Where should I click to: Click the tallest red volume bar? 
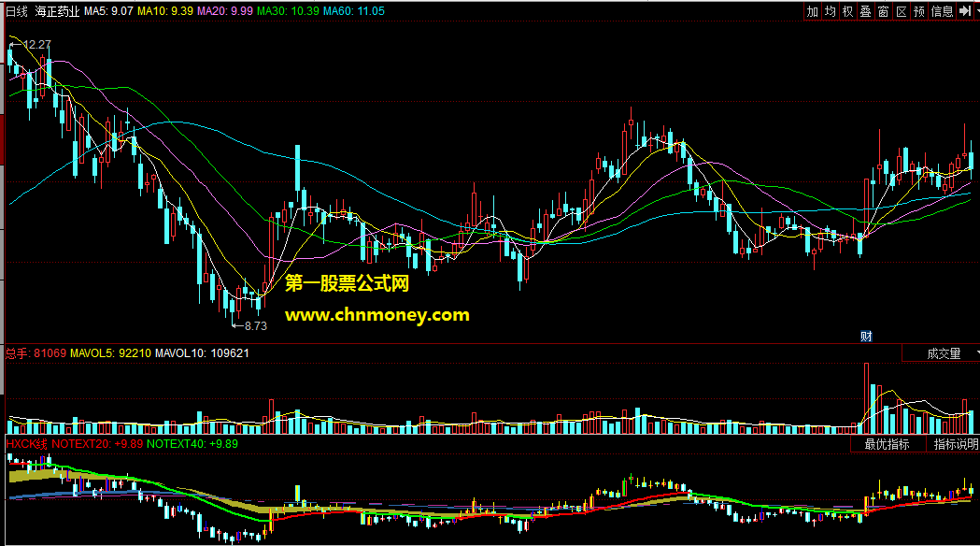pos(866,398)
